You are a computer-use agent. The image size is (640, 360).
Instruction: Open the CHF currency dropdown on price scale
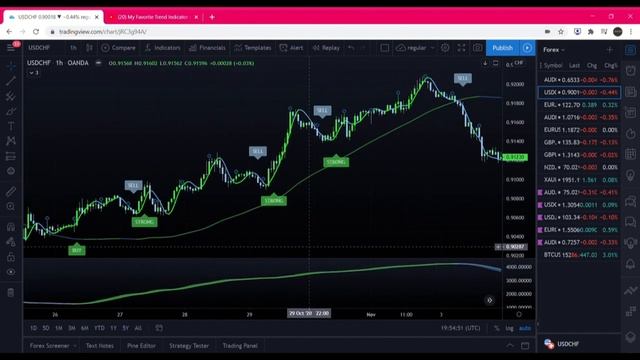[519, 63]
